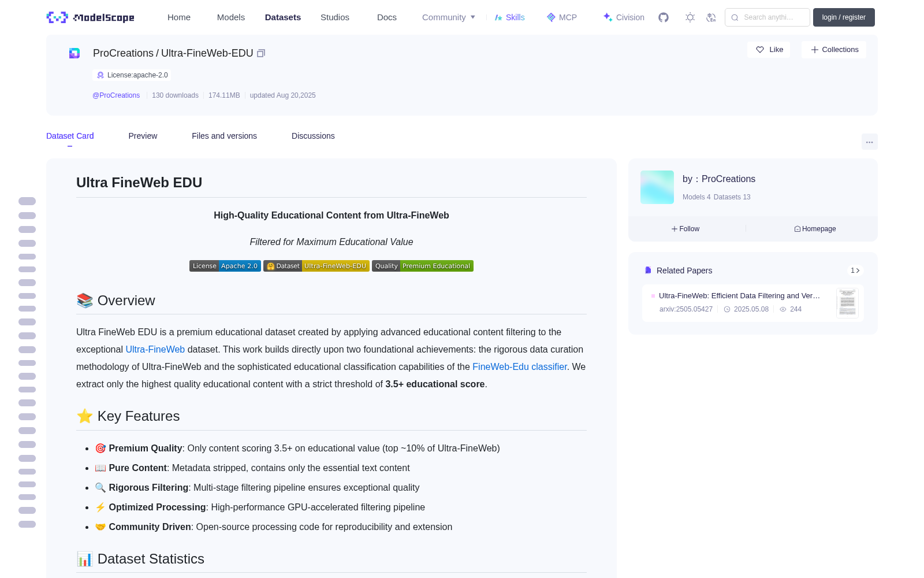Screen dimensions: 924x578
Task: Follow the Ultra-FineWeb link in Overview
Action: [x=155, y=349]
